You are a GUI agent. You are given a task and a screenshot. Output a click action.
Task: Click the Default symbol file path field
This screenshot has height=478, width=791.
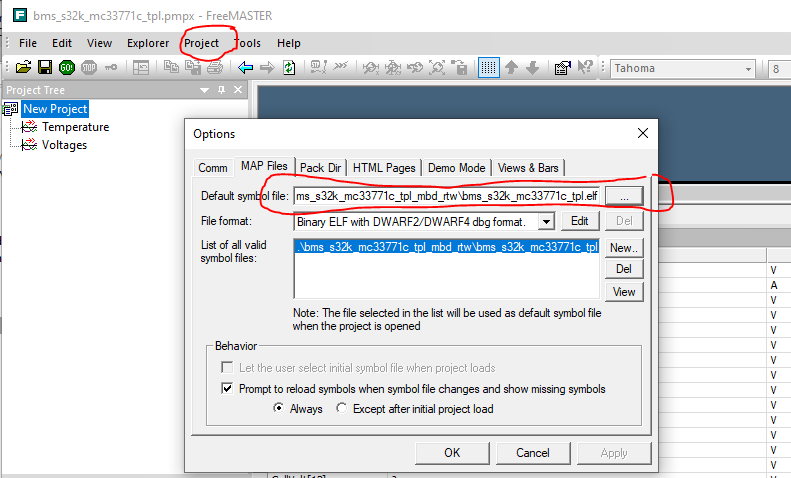[447, 196]
